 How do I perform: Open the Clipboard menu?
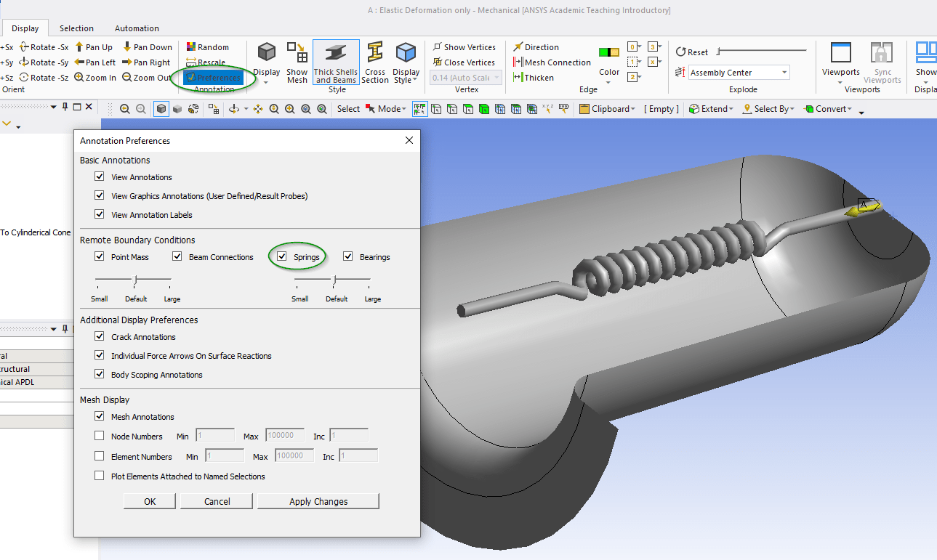[608, 109]
